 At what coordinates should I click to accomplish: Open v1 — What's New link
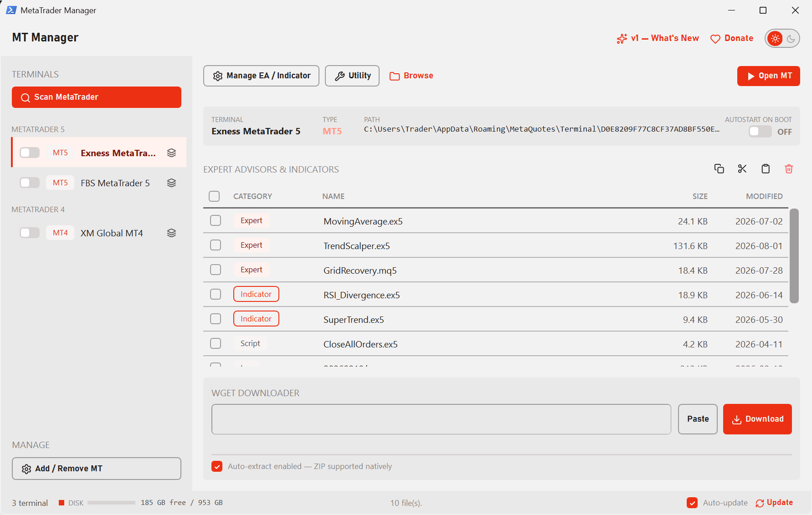[658, 39]
